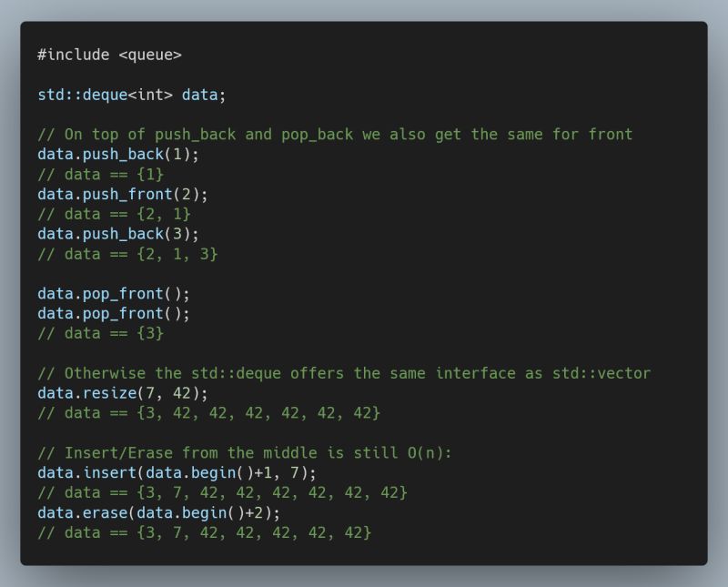Click the second data.pop_front() call
The height and width of the screenshot is (587, 728).
point(114,314)
